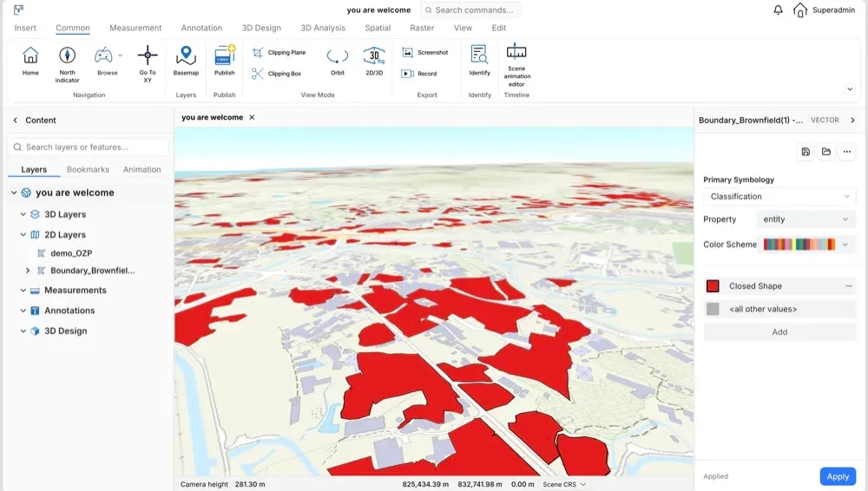Image resolution: width=868 pixels, height=491 pixels.
Task: Click the Home navigation icon
Action: [x=30, y=56]
